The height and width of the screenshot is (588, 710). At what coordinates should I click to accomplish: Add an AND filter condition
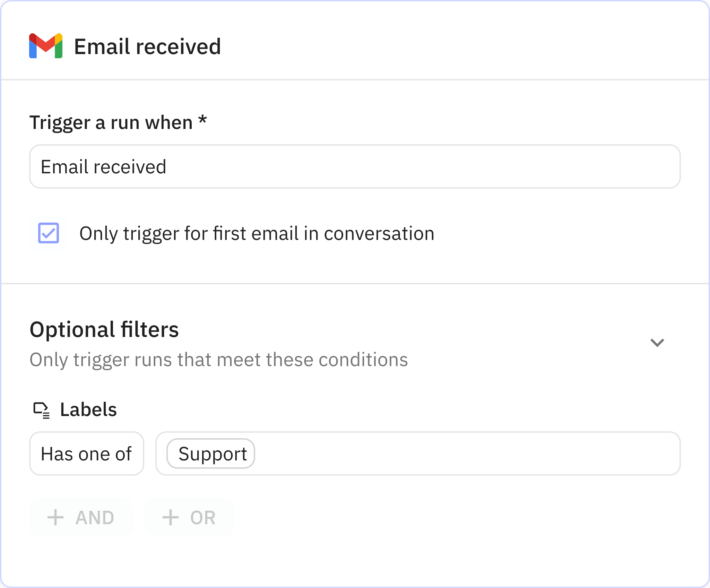(81, 518)
